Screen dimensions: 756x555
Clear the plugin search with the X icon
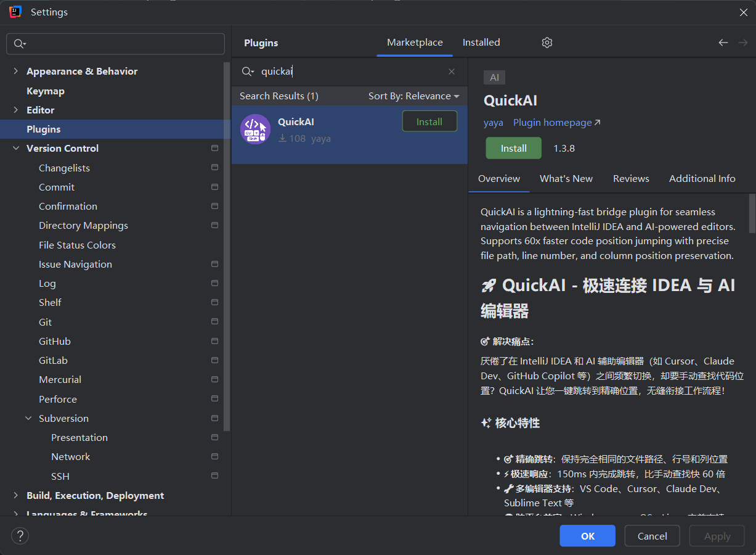click(452, 72)
